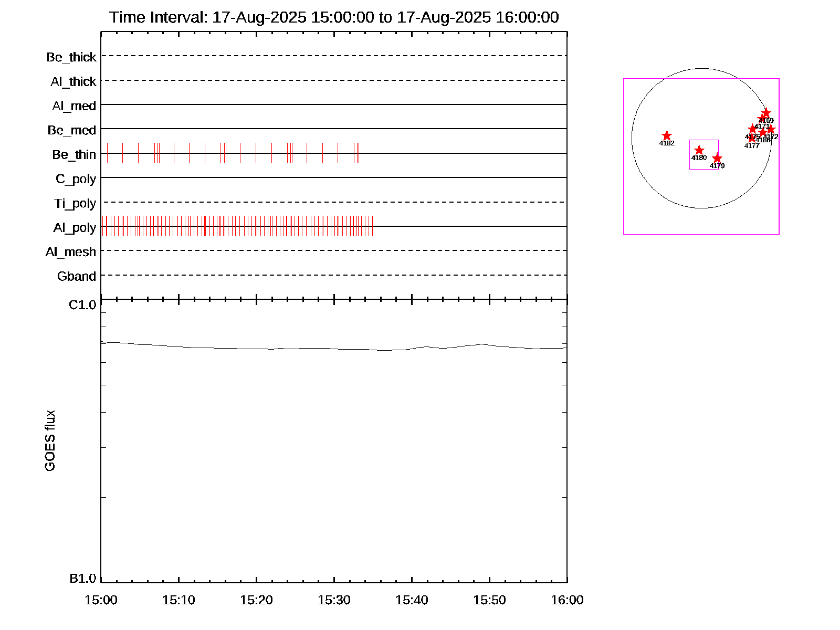Click the Al_poly filter label
This screenshot has width=840, height=630.
(x=75, y=228)
